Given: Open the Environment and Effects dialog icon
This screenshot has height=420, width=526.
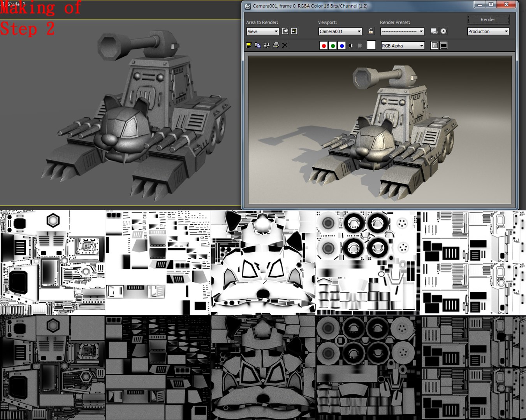Looking at the screenshot, I should click(443, 31).
